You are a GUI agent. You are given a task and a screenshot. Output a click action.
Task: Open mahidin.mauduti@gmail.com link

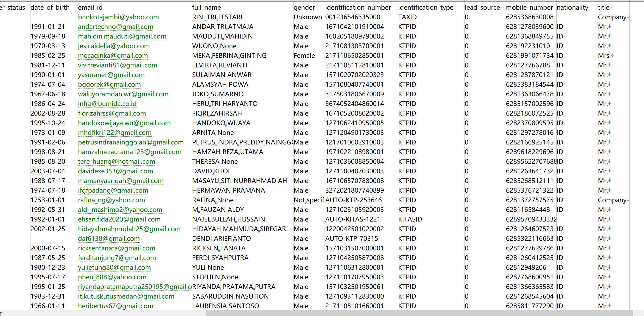pyautogui.click(x=122, y=36)
